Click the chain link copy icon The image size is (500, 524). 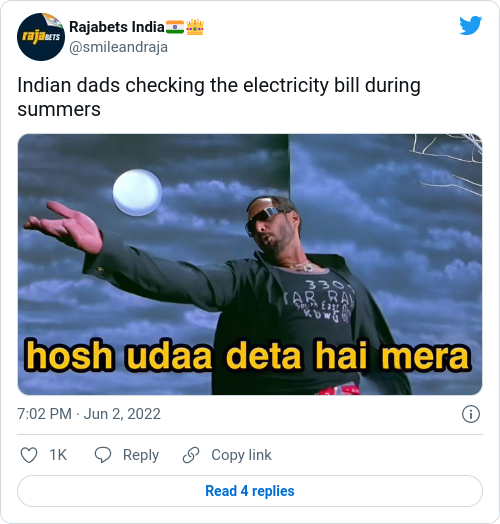[x=191, y=455]
